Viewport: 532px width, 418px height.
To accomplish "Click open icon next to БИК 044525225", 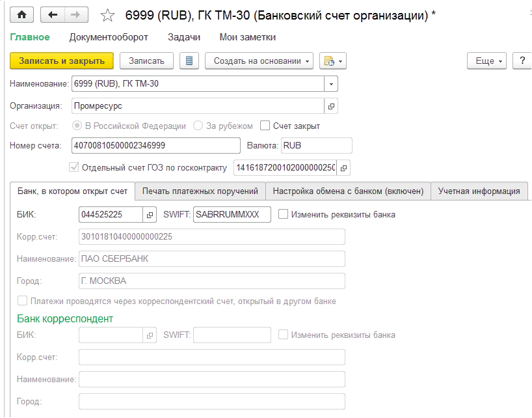I will click(150, 214).
